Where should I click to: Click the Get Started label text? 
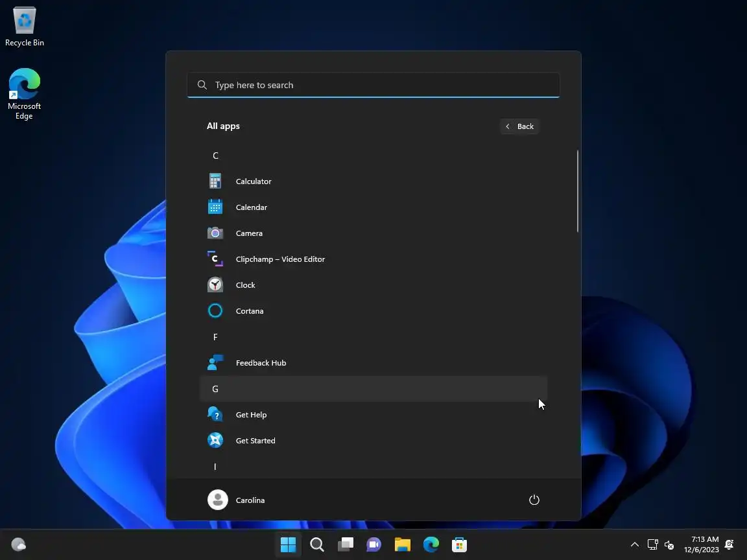coord(255,440)
